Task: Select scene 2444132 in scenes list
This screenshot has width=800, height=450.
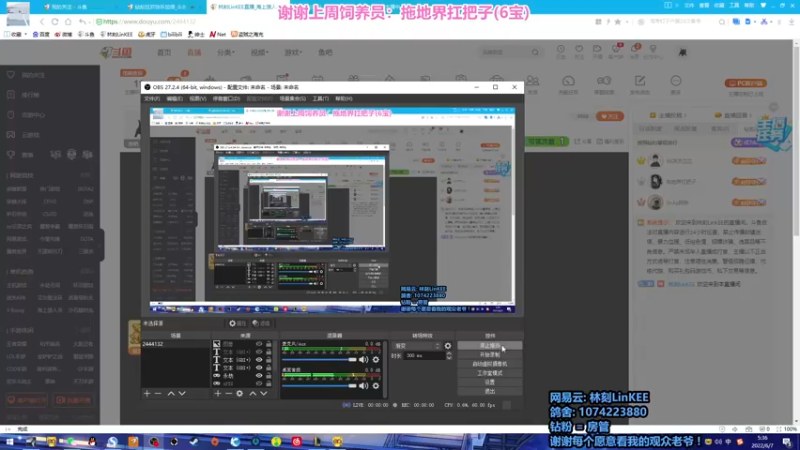Action: point(176,344)
